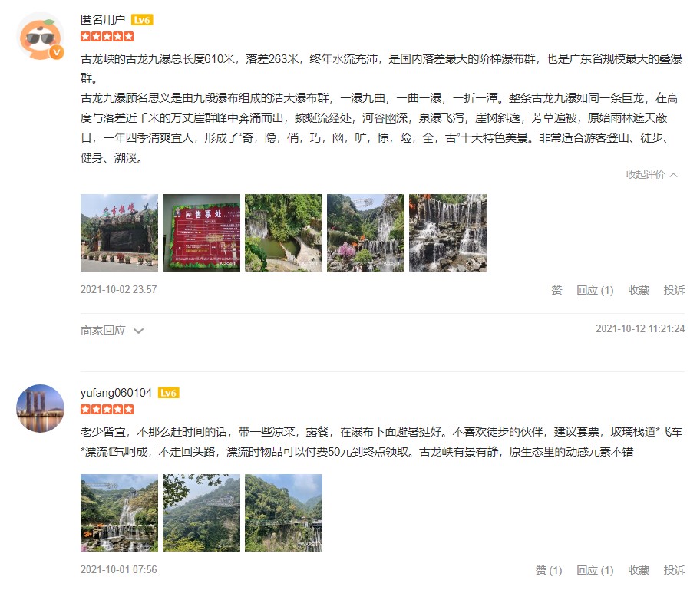Click Lv6 badge beside yufang060104
Image resolution: width=700 pixels, height=590 pixels.
click(168, 393)
